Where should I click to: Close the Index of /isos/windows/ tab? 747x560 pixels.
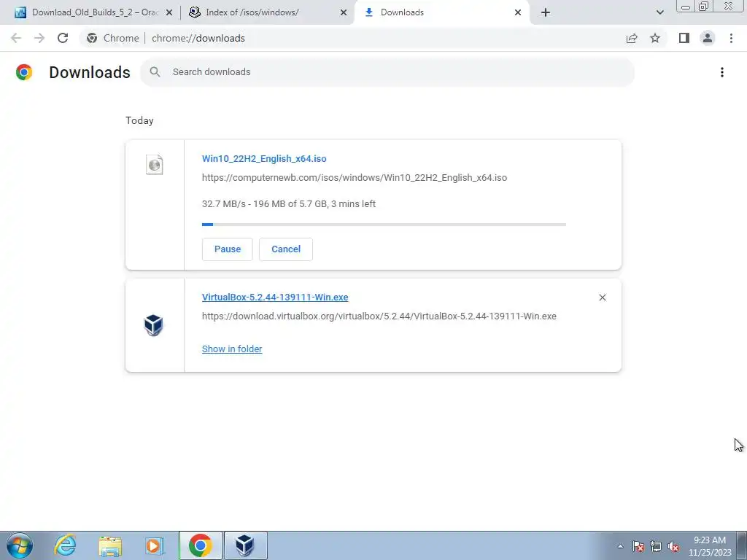(344, 12)
